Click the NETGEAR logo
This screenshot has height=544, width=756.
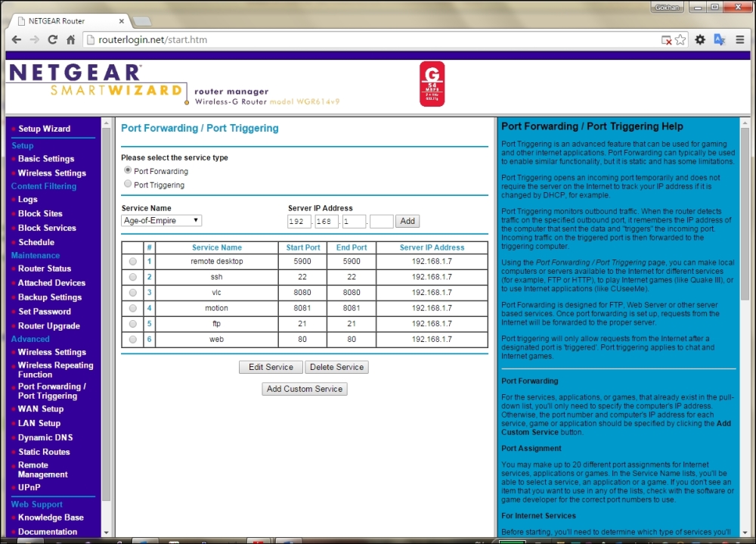pyautogui.click(x=75, y=73)
